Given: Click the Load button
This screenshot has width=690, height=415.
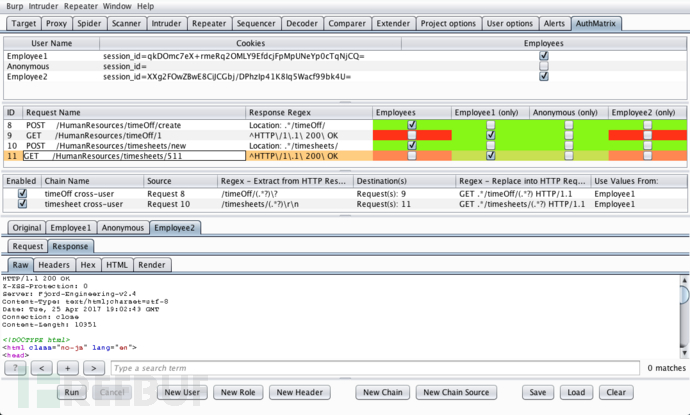Looking at the screenshot, I should point(576,392).
